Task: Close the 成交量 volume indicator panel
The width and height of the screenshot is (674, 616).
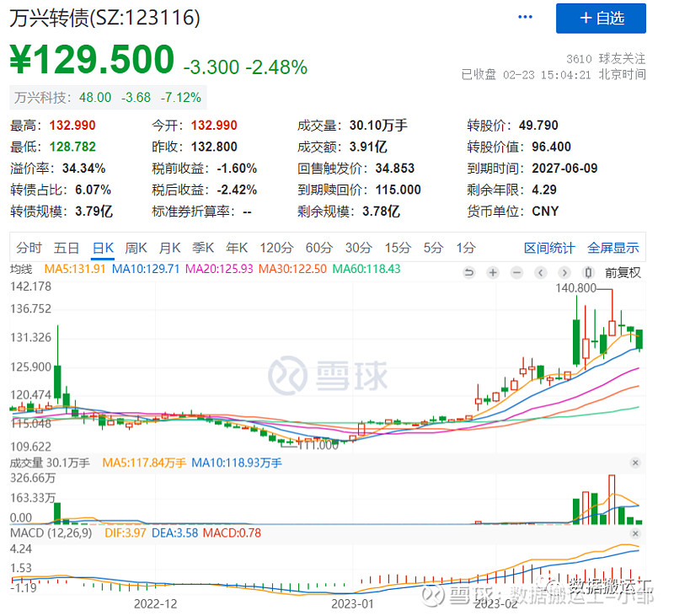Action: [635, 463]
